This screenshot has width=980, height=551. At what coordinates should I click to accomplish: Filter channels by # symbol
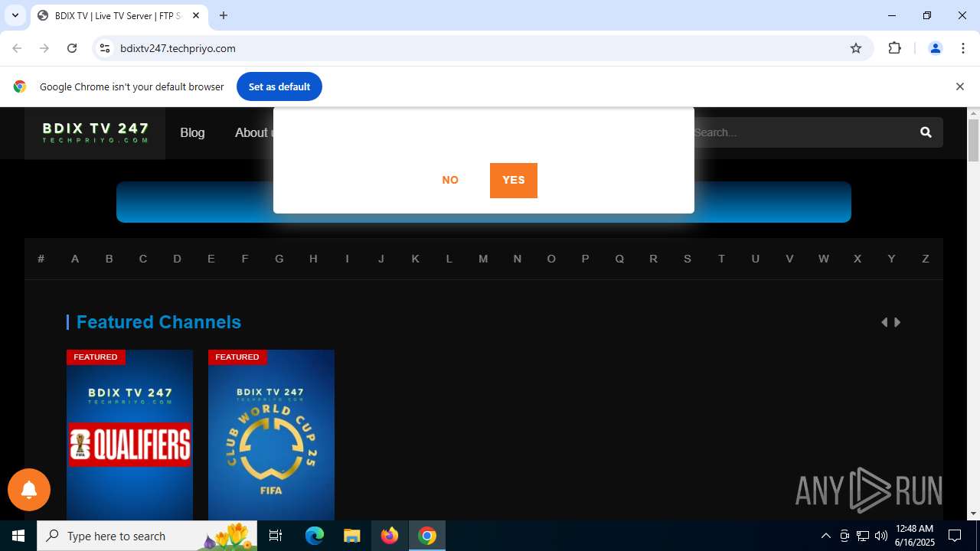[41, 259]
